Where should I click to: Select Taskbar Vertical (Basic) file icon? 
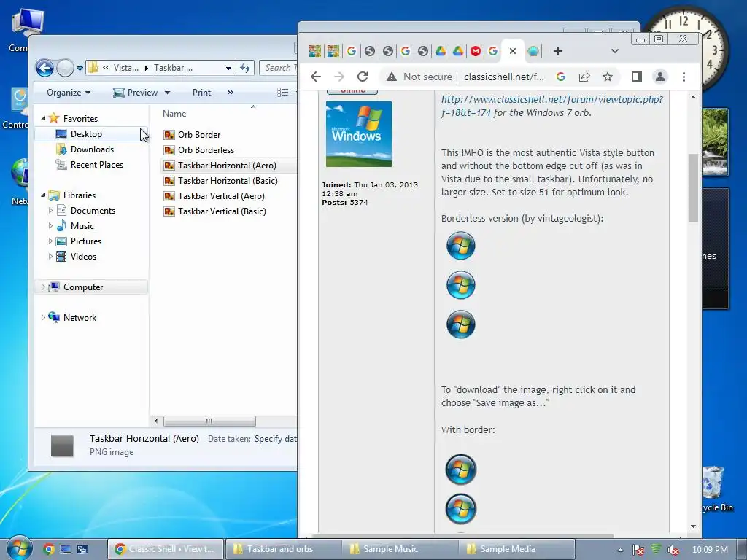pos(169,211)
